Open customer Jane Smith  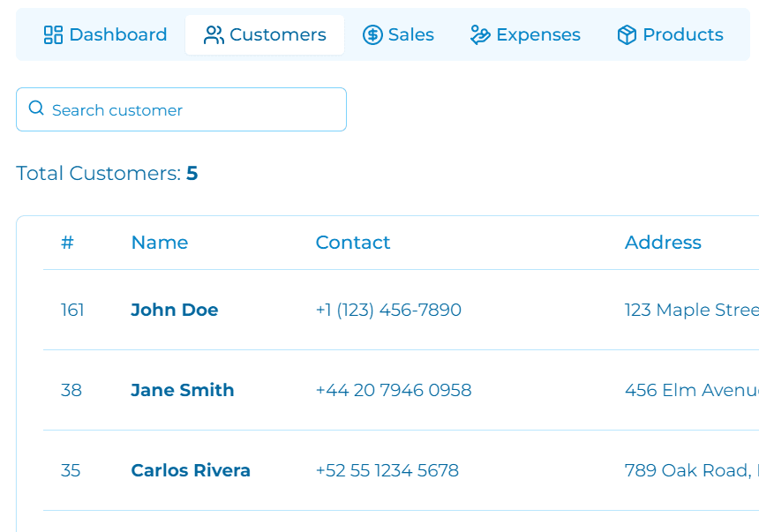182,390
